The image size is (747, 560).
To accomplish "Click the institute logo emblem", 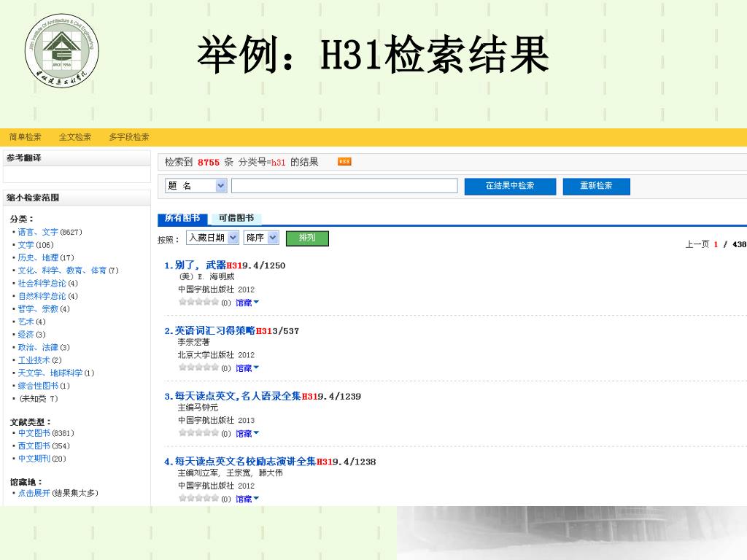I will coord(62,50).
